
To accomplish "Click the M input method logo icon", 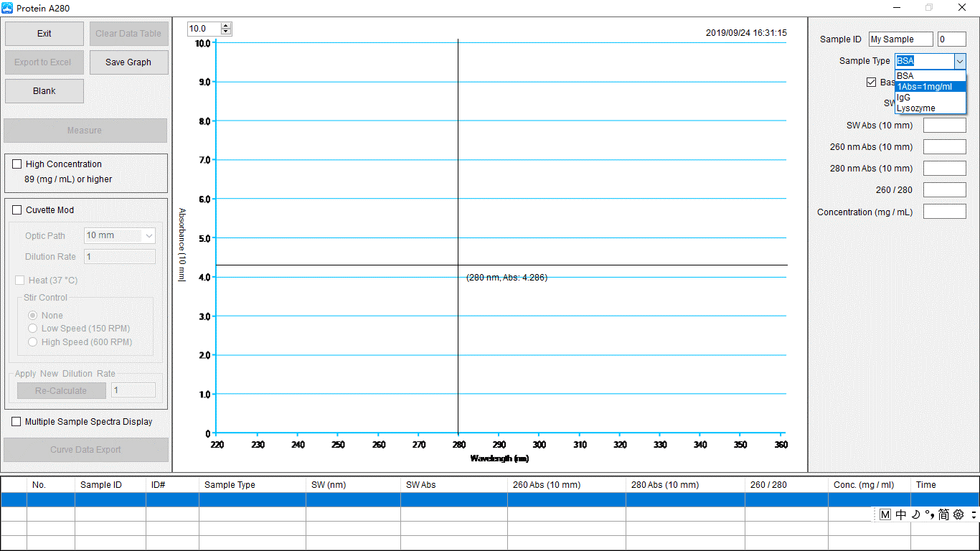I will [885, 514].
